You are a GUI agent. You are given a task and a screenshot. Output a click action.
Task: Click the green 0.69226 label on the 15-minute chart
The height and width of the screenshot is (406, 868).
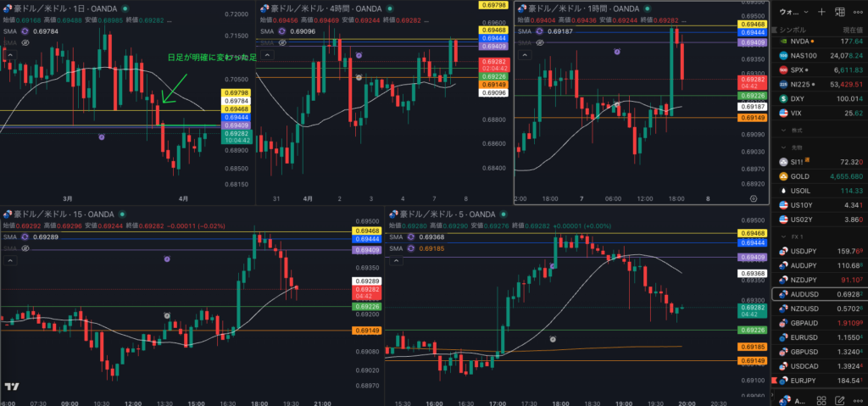(x=366, y=306)
